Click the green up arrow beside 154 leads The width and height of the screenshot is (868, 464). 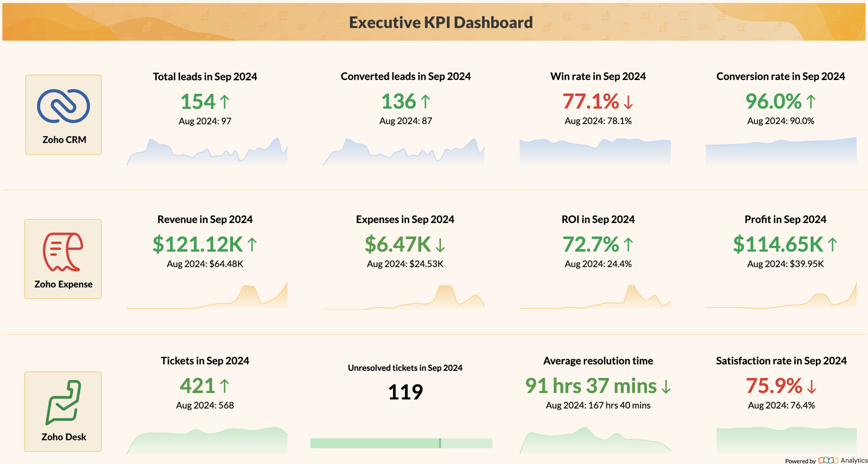tap(225, 102)
